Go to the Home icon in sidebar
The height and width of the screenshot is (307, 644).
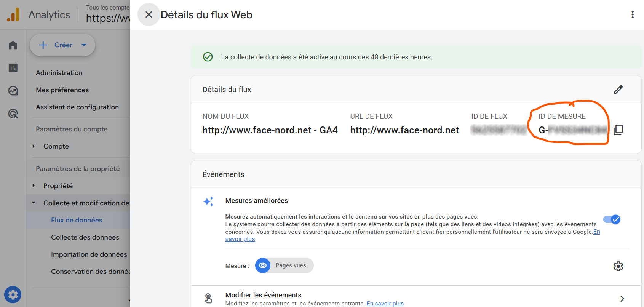(x=13, y=45)
